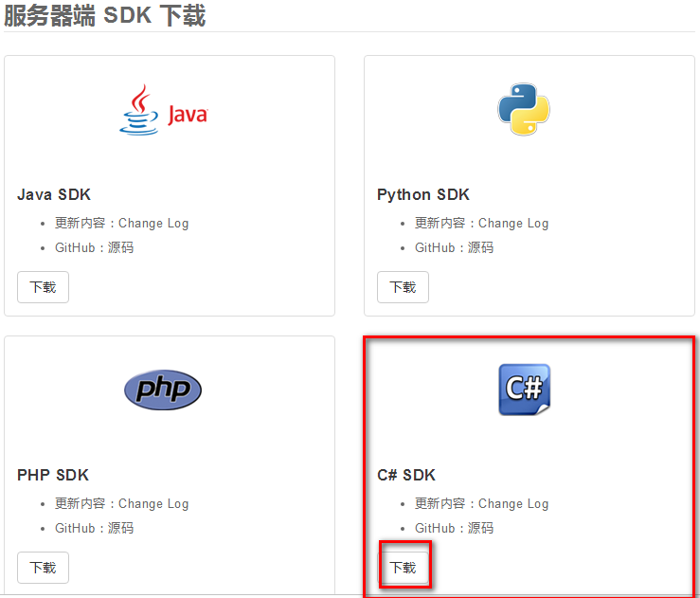Open Change Log under Java SDK
700x598 pixels.
pyautogui.click(x=153, y=223)
